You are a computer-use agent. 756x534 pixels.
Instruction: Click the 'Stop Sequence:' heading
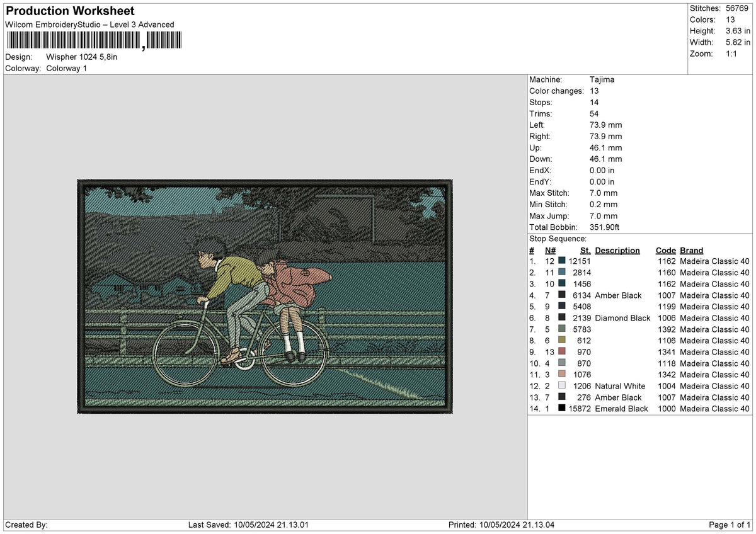(558, 239)
